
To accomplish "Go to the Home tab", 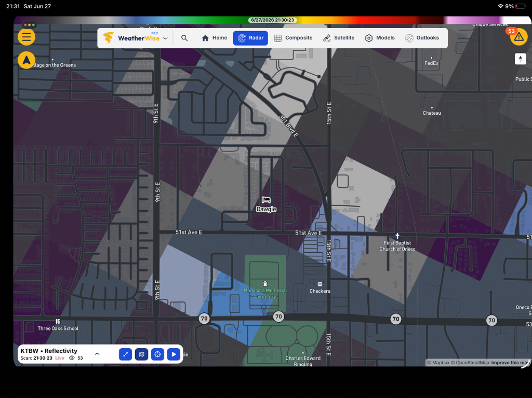I will click(215, 38).
